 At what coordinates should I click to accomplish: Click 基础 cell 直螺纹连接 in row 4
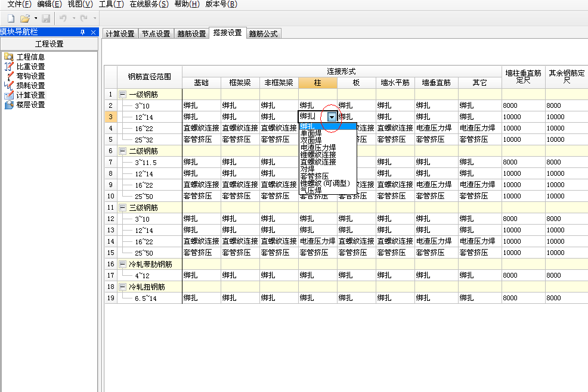(x=202, y=128)
